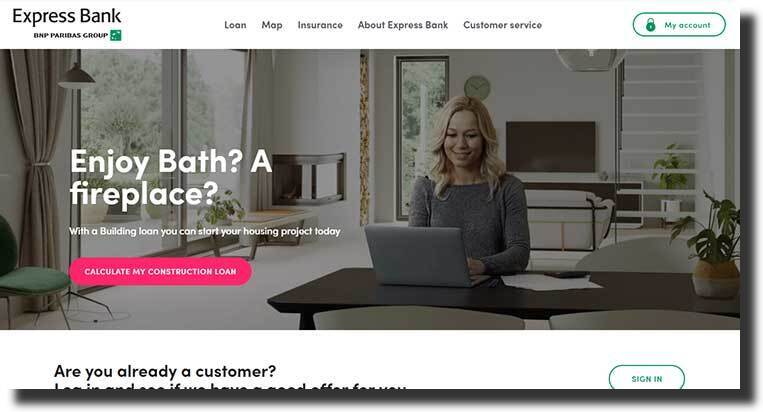
Task: Click the 'Enjoy Bath? A fireplace?' headline
Action: point(170,178)
